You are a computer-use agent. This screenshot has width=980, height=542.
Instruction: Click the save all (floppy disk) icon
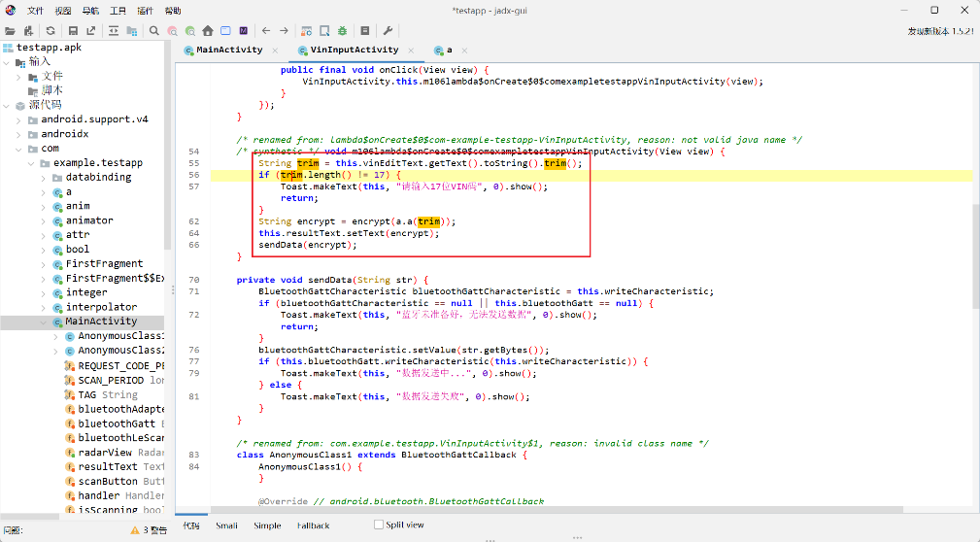coord(73,31)
